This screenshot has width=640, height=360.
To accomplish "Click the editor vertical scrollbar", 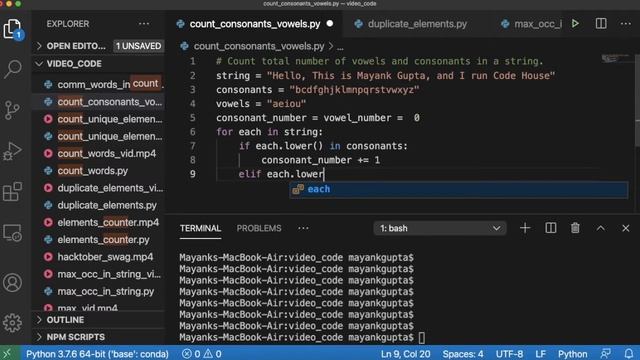I will click(x=637, y=100).
